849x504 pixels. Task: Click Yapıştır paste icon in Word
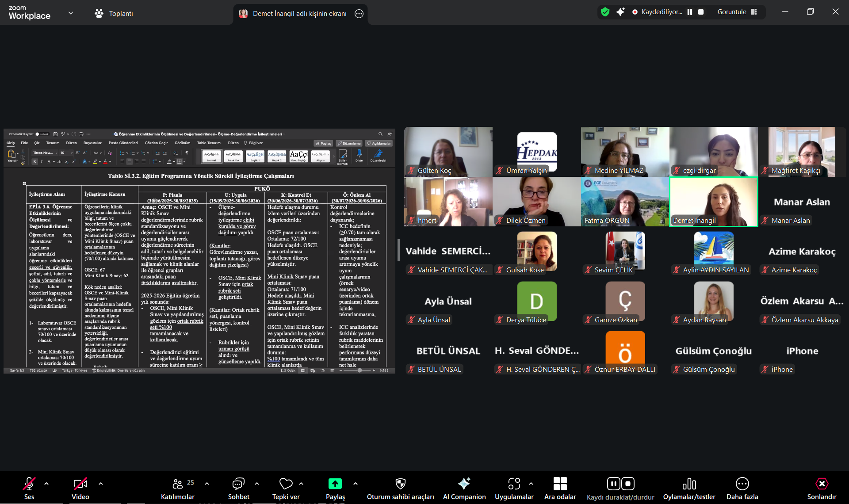[12, 155]
